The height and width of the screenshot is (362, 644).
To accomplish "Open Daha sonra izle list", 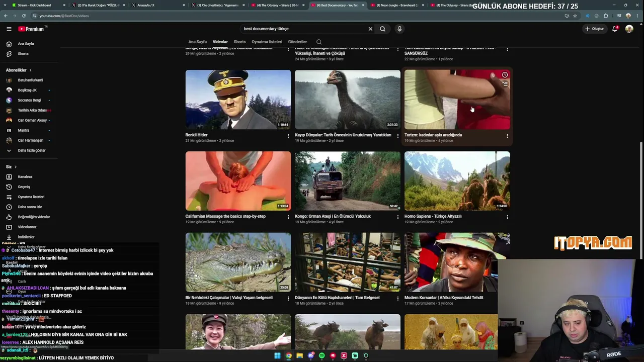I will pos(29,207).
